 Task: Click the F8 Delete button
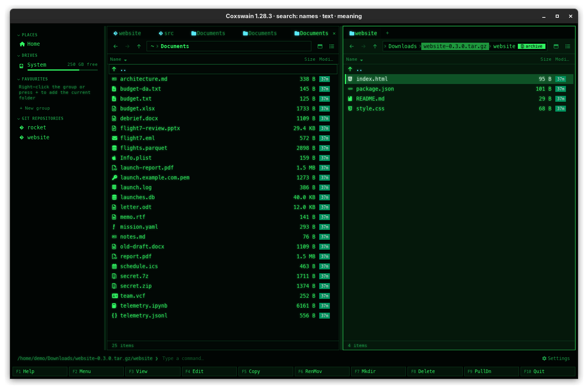[x=435, y=371]
